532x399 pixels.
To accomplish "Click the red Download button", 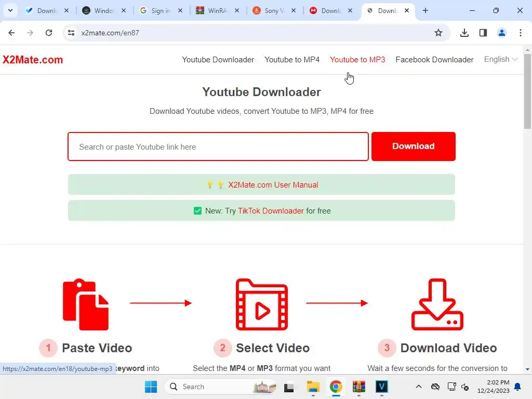I will coord(413,146).
